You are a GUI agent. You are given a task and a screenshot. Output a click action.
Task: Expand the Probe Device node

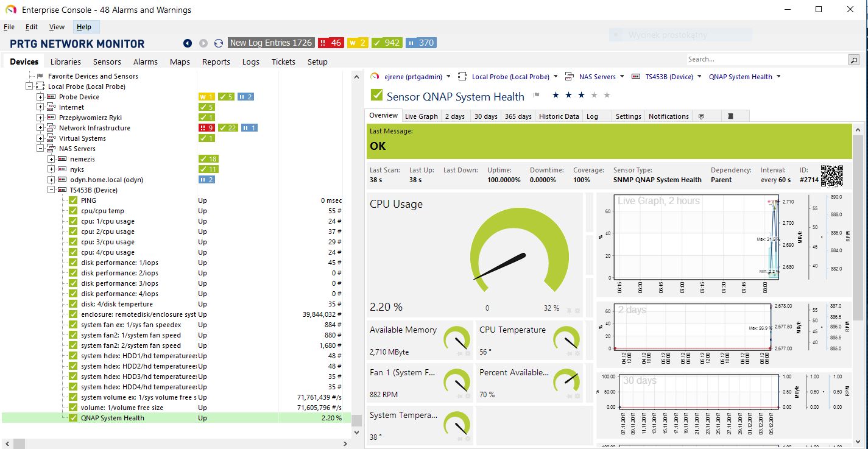pos(40,97)
